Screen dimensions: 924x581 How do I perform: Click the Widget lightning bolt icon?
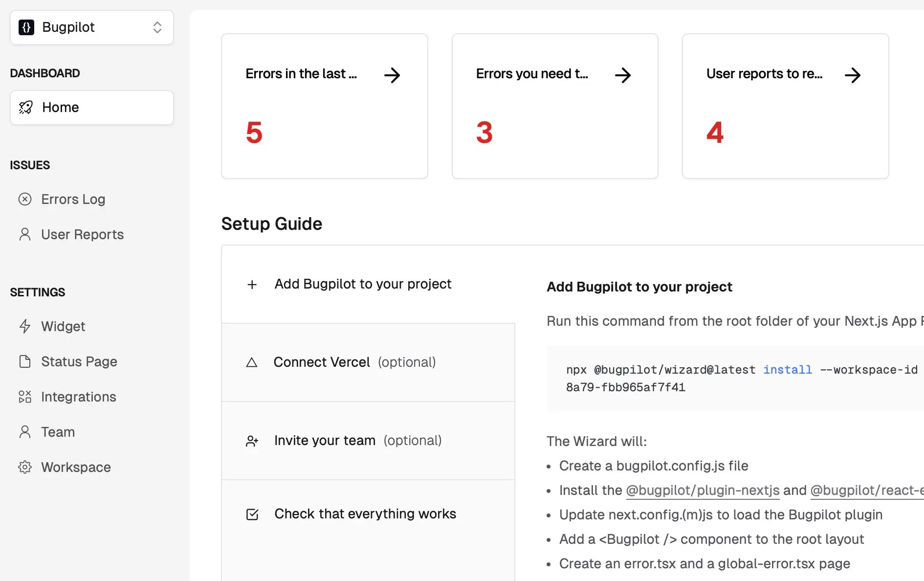(25, 326)
